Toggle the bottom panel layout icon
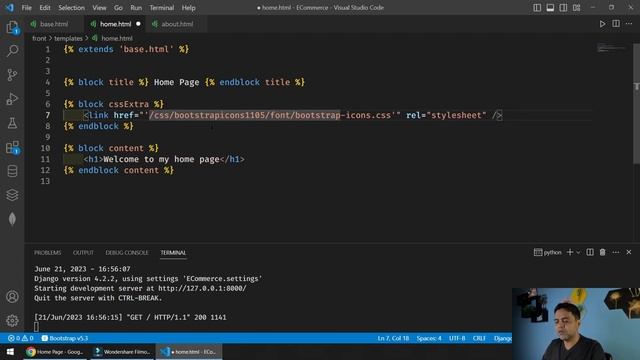Screen dimensions: 640x360 [x=550, y=8]
